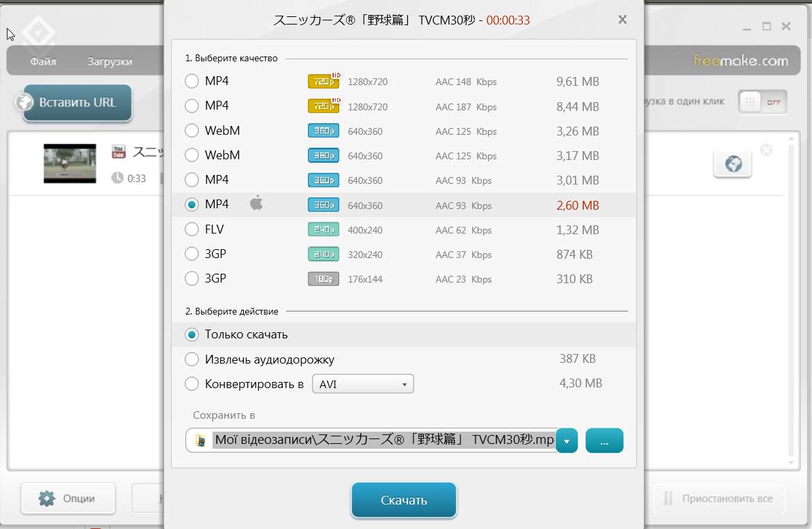
Task: Click the '387 KB' audio size text
Action: coord(578,359)
